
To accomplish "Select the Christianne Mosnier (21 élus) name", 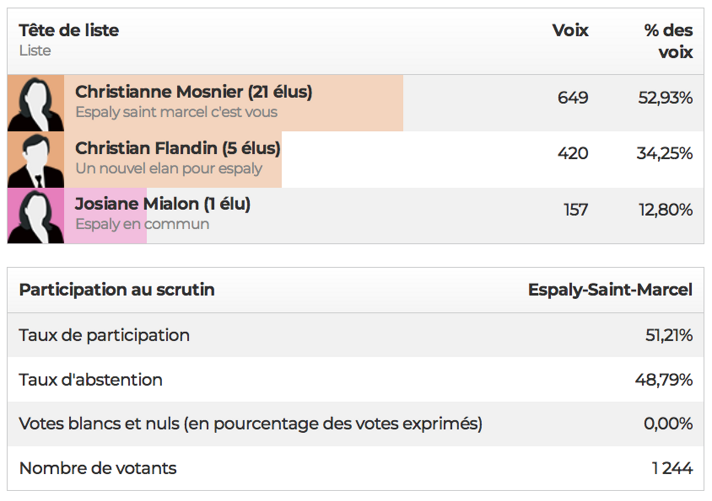I will 194,92.
